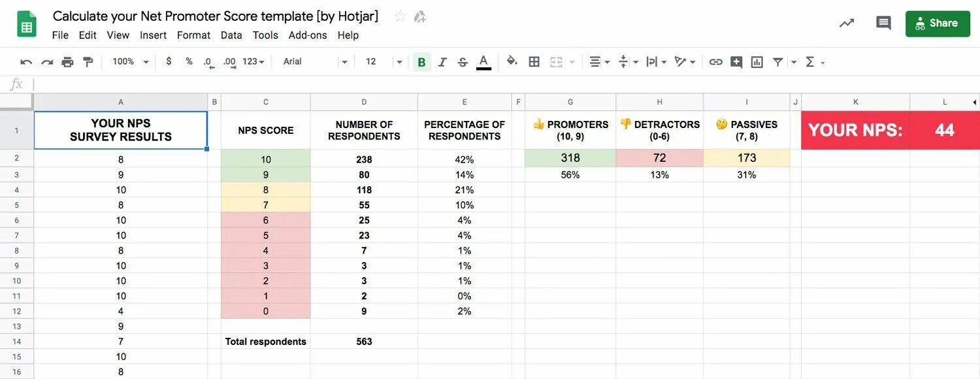Select column A header
Image resolution: width=980 pixels, height=379 pixels.
point(121,102)
